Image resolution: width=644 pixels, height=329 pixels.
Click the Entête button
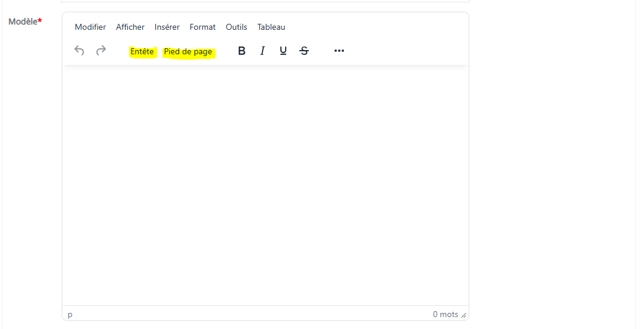pyautogui.click(x=142, y=52)
